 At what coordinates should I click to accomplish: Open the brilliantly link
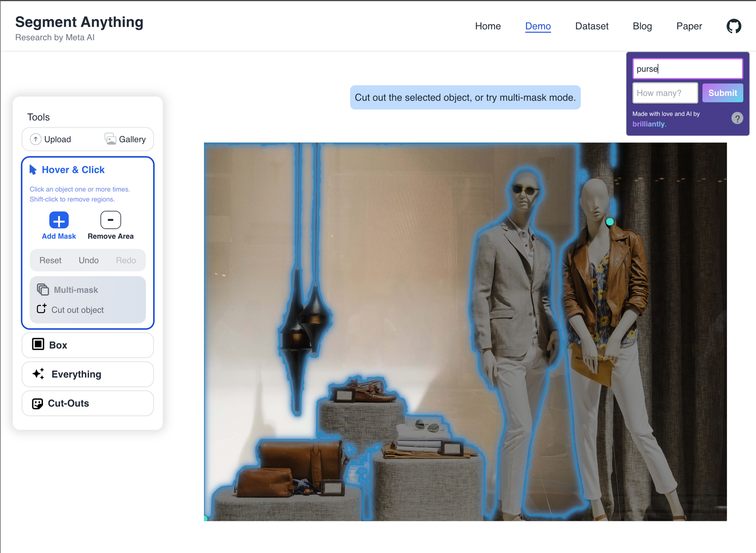[x=649, y=124]
